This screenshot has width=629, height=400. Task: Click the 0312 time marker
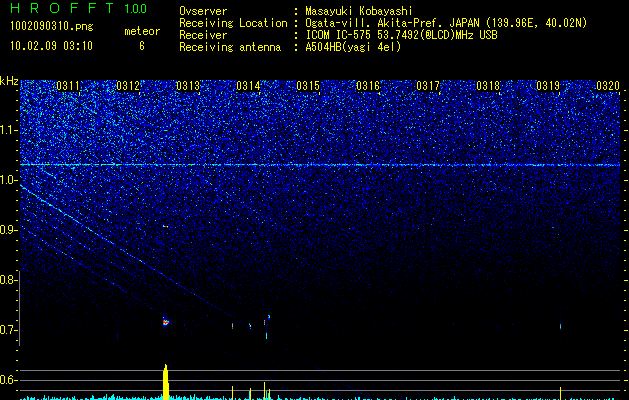tap(128, 86)
